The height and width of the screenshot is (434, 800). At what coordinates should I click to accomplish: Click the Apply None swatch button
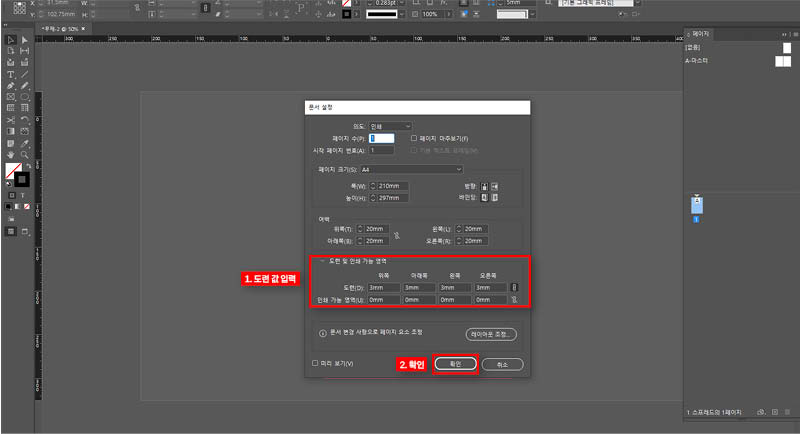pos(27,207)
